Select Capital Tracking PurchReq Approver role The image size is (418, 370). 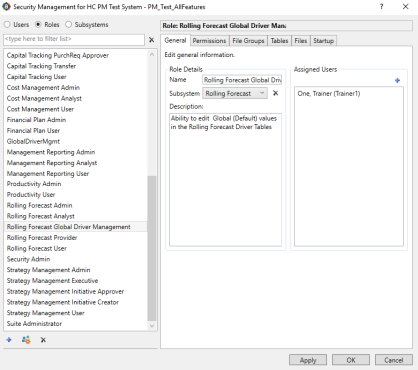point(76,55)
